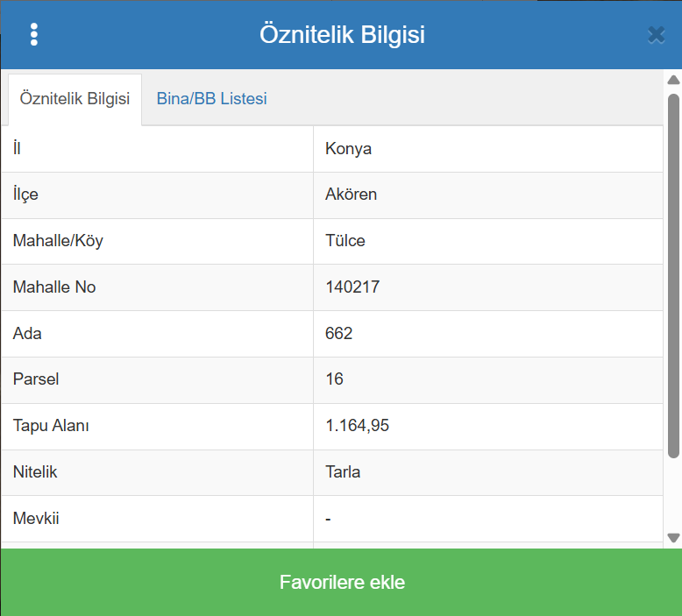The width and height of the screenshot is (682, 616).
Task: Switch to the Bina/BB Listesi tab
Action: tap(211, 99)
